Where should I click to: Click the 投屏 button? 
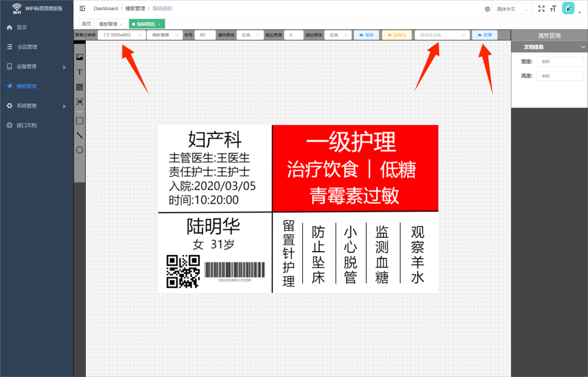[485, 35]
